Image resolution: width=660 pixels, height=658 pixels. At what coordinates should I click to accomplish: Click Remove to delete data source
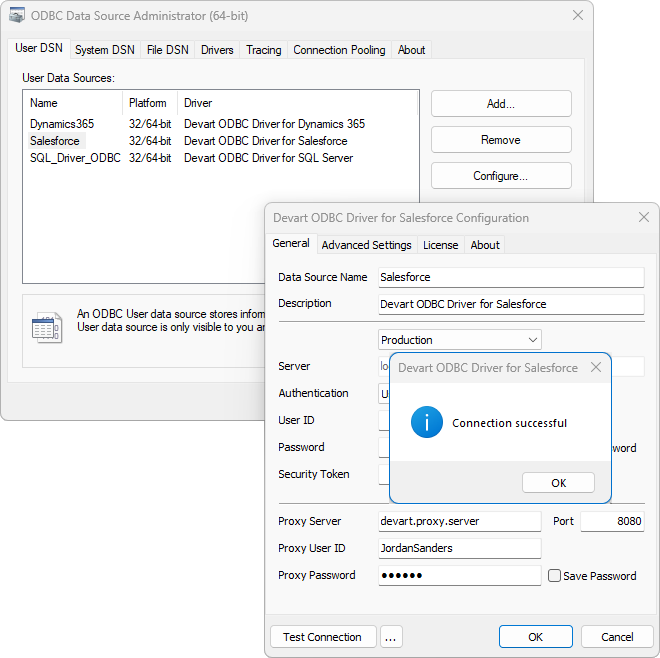[x=501, y=140]
